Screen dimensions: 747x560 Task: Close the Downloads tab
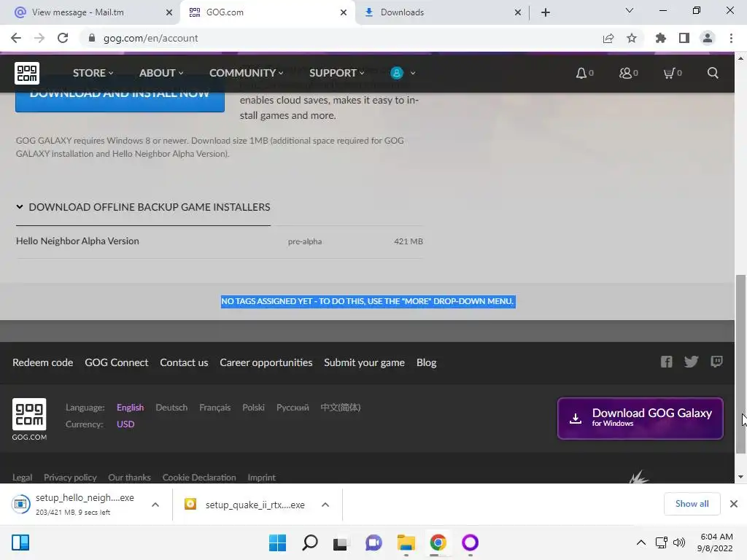point(518,12)
